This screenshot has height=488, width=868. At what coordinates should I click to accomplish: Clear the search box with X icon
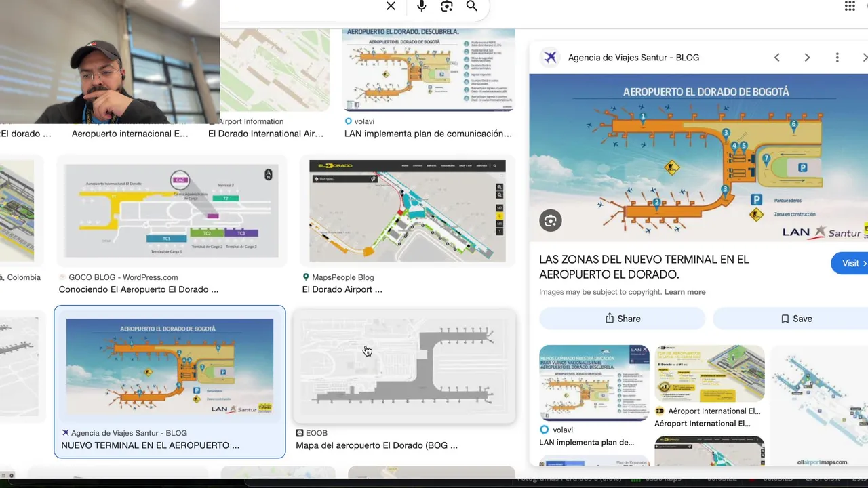coord(391,6)
